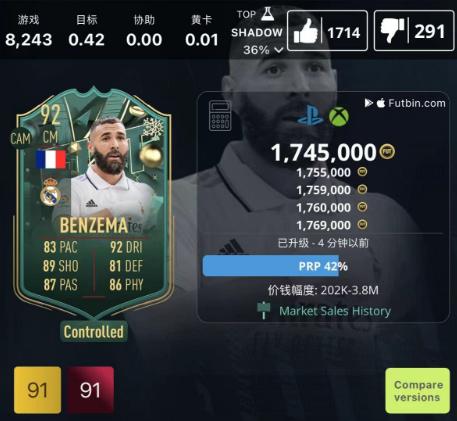
Task: Click the thumbs down dislike icon
Action: [x=393, y=30]
